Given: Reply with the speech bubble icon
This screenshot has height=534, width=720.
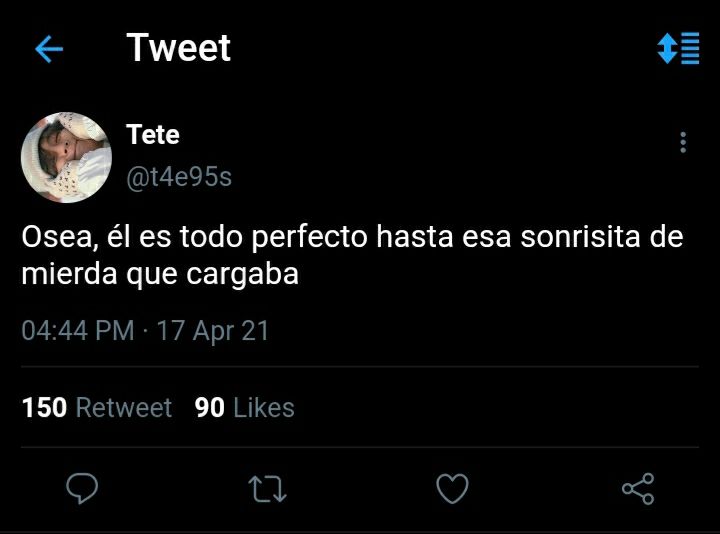Looking at the screenshot, I should 82,488.
